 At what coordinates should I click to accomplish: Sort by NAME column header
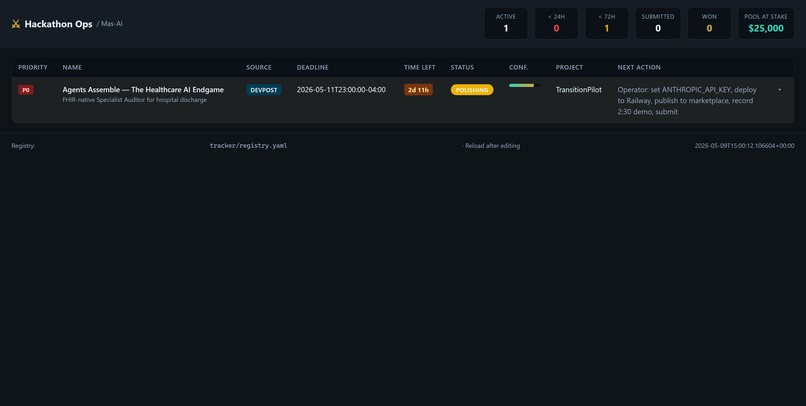72,67
